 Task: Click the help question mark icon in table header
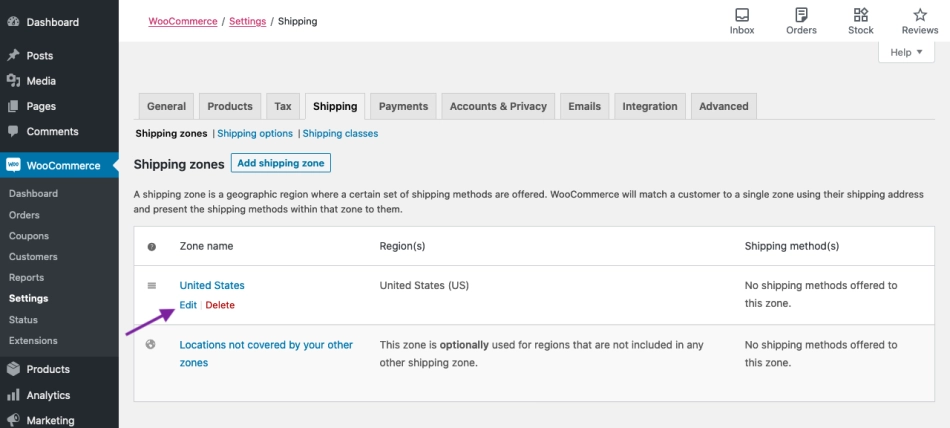[x=151, y=247]
